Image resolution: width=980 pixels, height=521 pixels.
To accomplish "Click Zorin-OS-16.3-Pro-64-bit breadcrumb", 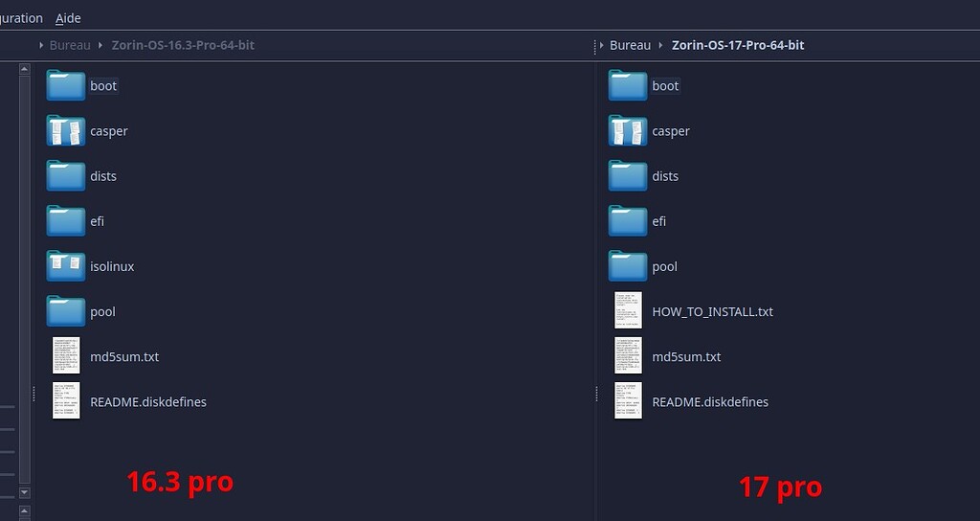I will coord(183,45).
